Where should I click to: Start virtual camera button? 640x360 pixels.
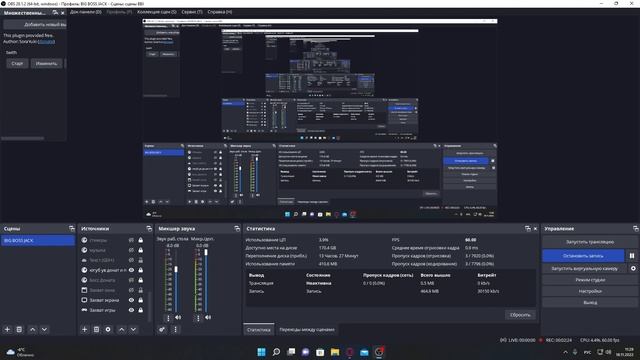(x=584, y=268)
